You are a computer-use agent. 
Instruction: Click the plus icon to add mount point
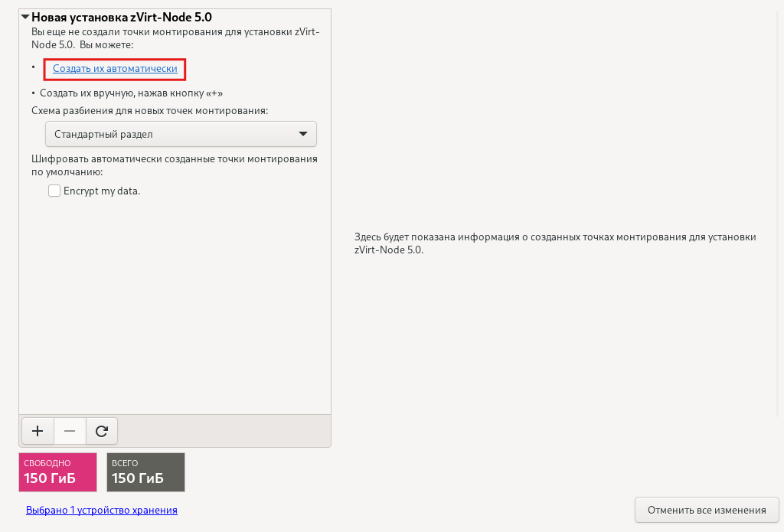pyautogui.click(x=38, y=431)
